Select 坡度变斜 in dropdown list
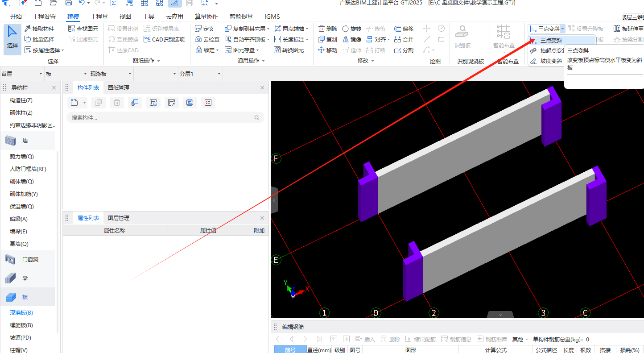The width and height of the screenshot is (644, 353). [546, 61]
